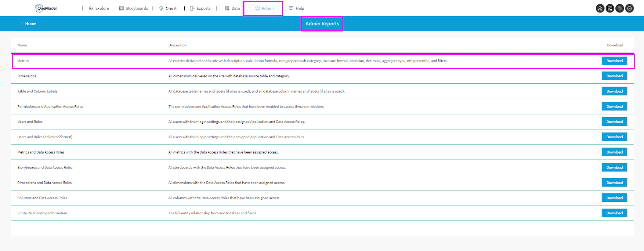
Task: Download the Table and Column Labels report
Action: [x=614, y=91]
